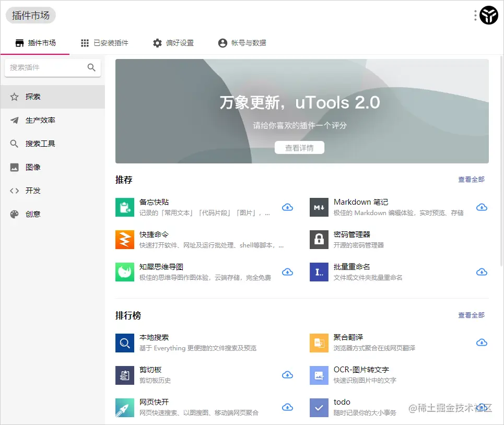Click the 快速识别图片中的文字 description
The height and width of the screenshot is (425, 504).
coord(365,381)
